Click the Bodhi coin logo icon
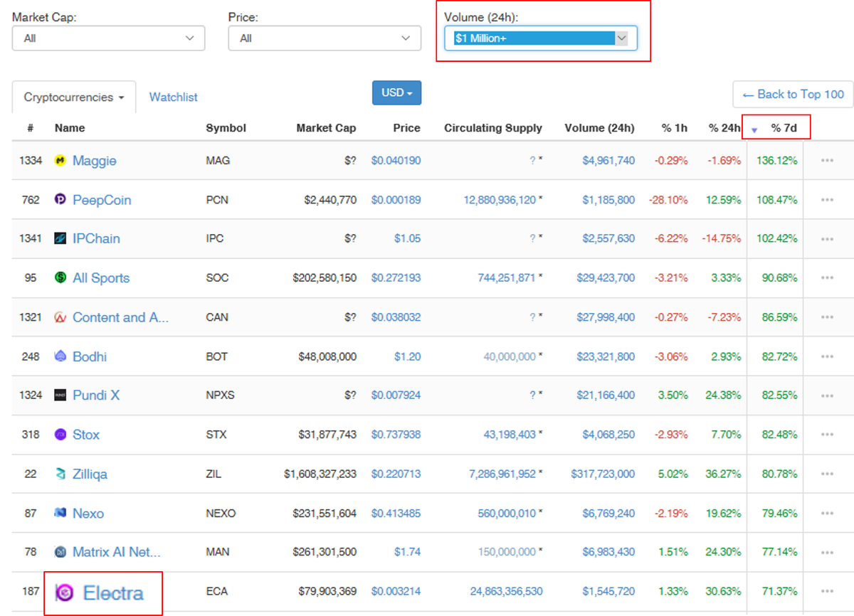The width and height of the screenshot is (854, 616). click(x=60, y=356)
